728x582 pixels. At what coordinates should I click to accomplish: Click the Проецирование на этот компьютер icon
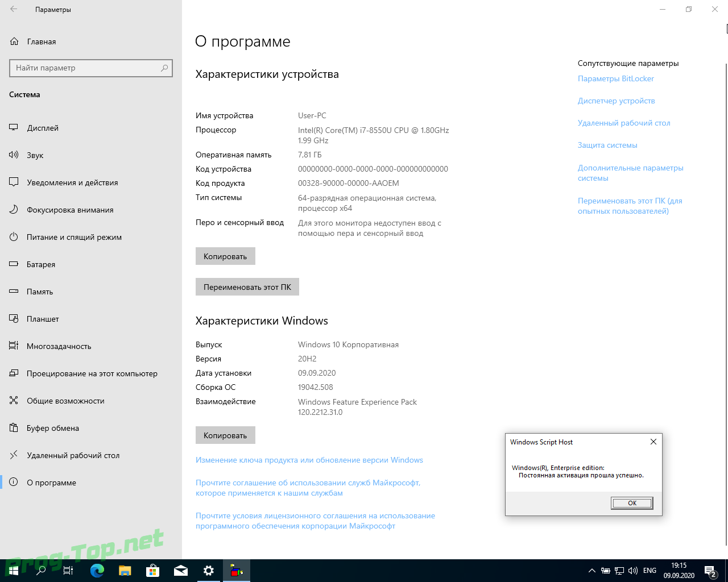click(14, 373)
